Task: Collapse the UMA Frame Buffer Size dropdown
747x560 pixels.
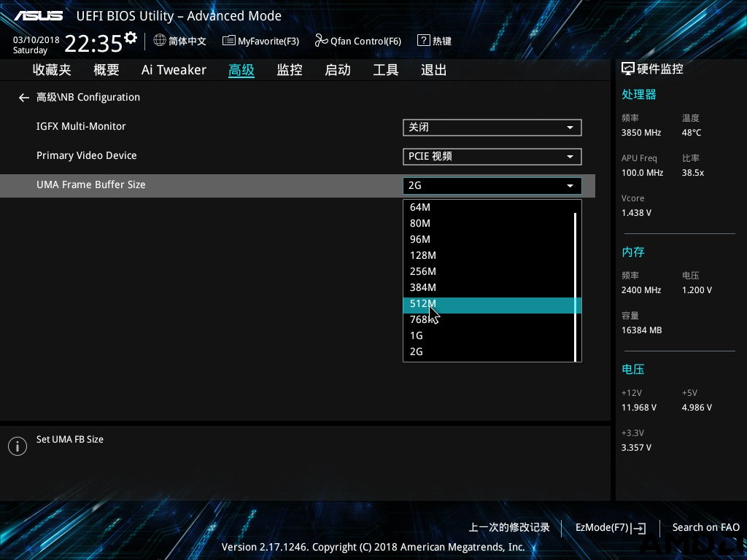Action: pyautogui.click(x=492, y=186)
